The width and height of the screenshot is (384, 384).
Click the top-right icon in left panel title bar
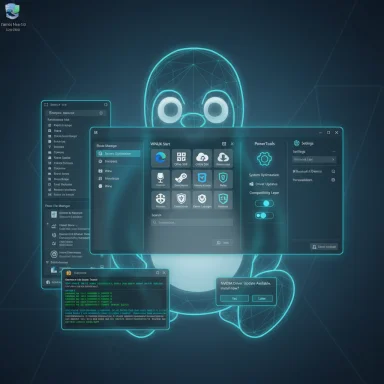tap(106, 105)
